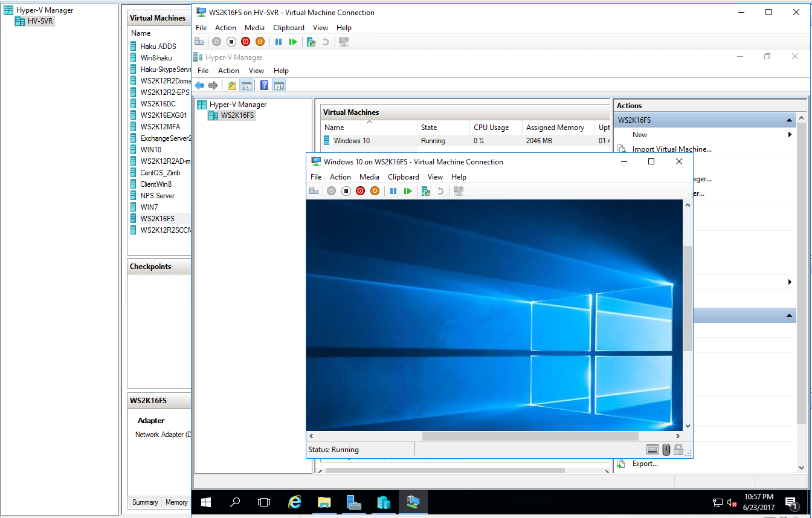Viewport: 812px width, 518px height.
Task: Click mouse status icon in Windows 10 connection window
Action: pos(666,450)
